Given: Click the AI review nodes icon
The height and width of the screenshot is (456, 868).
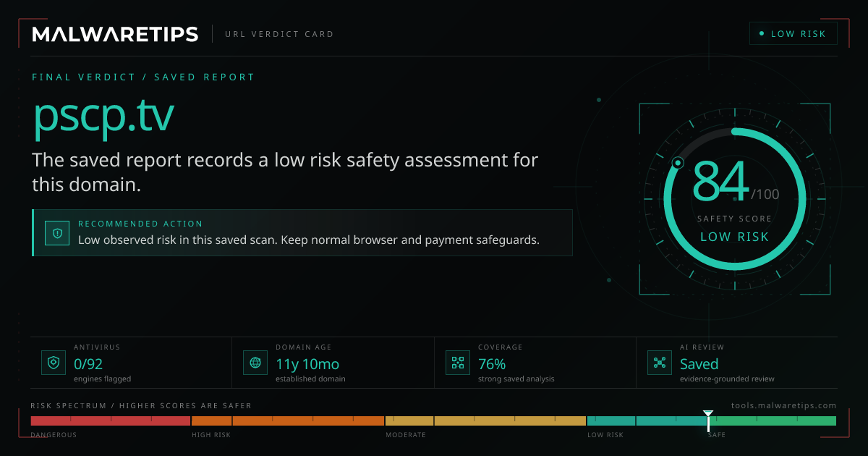Looking at the screenshot, I should point(659,363).
